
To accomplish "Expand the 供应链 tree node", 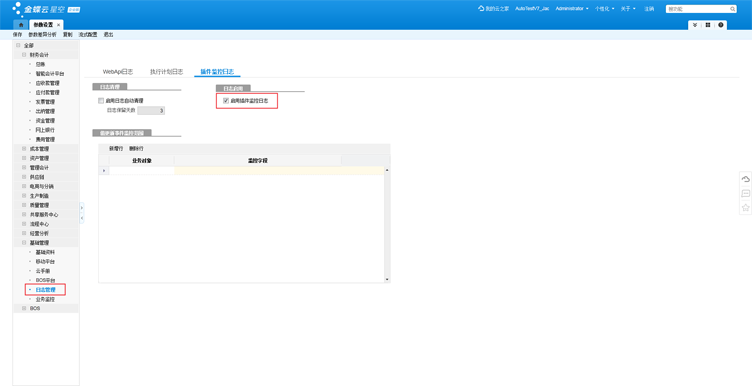I will tap(24, 177).
